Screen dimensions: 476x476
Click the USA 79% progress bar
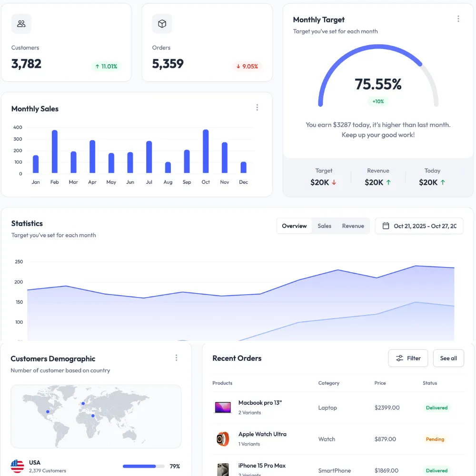(x=143, y=466)
